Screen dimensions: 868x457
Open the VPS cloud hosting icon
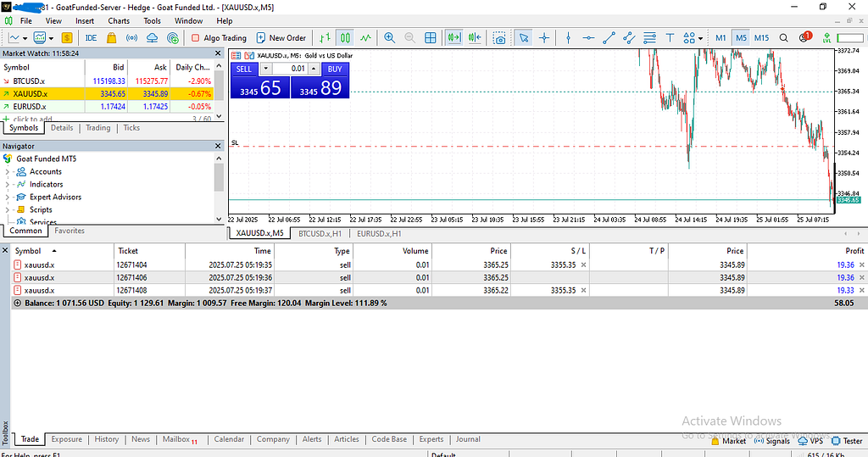coord(153,37)
